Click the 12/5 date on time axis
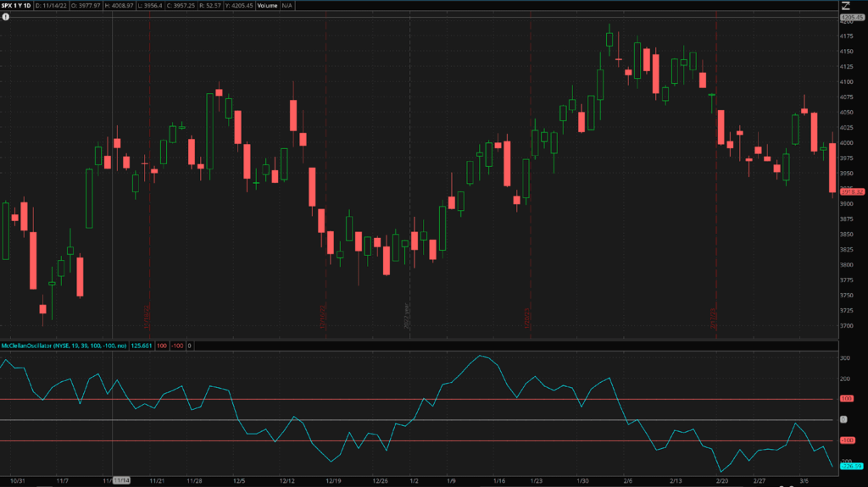The image size is (868, 487). (x=239, y=481)
